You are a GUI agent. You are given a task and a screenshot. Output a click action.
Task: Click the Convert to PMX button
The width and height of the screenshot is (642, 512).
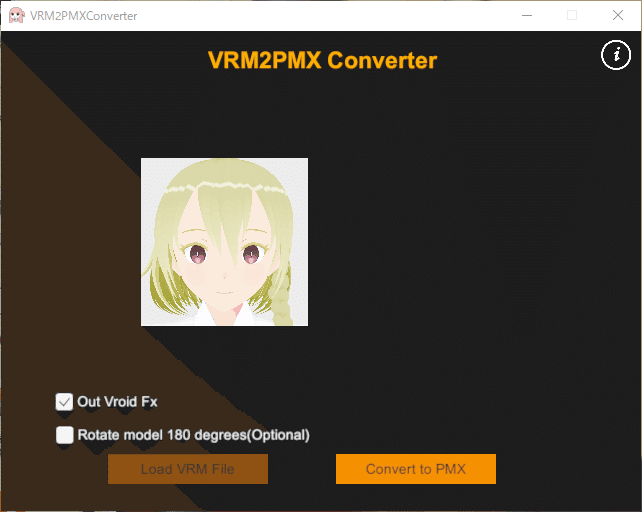[416, 469]
